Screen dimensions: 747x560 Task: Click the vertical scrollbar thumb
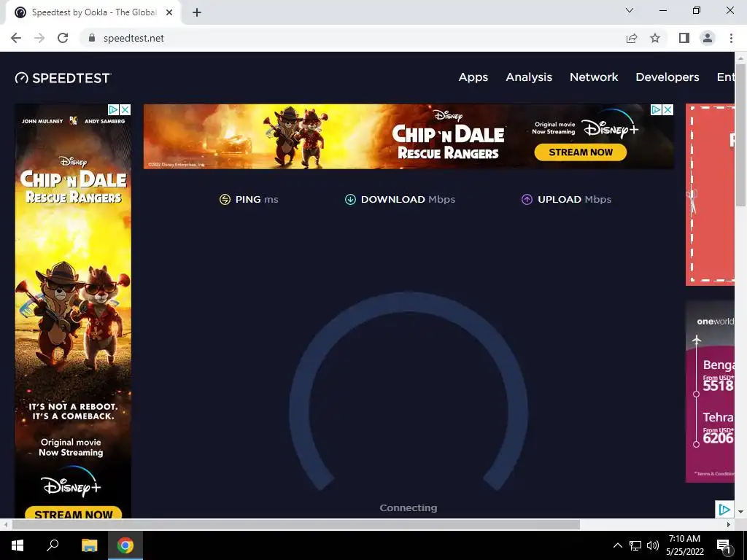tap(741, 135)
